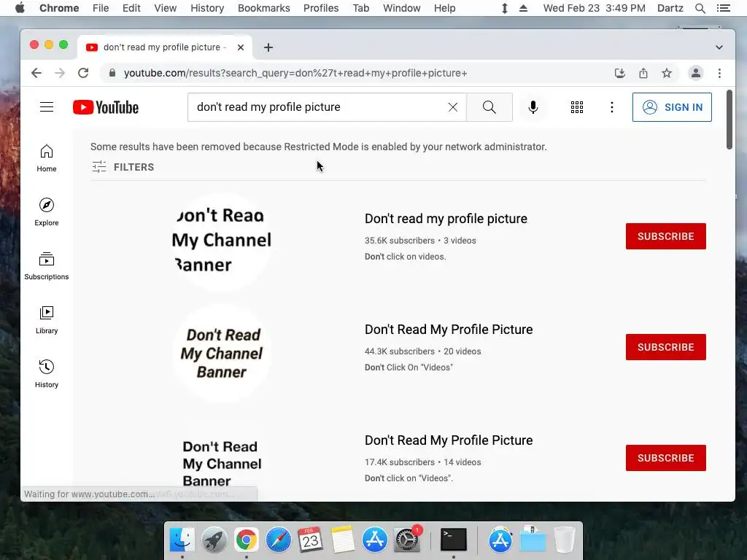Open the Help menu
747x560 pixels.
point(444,8)
